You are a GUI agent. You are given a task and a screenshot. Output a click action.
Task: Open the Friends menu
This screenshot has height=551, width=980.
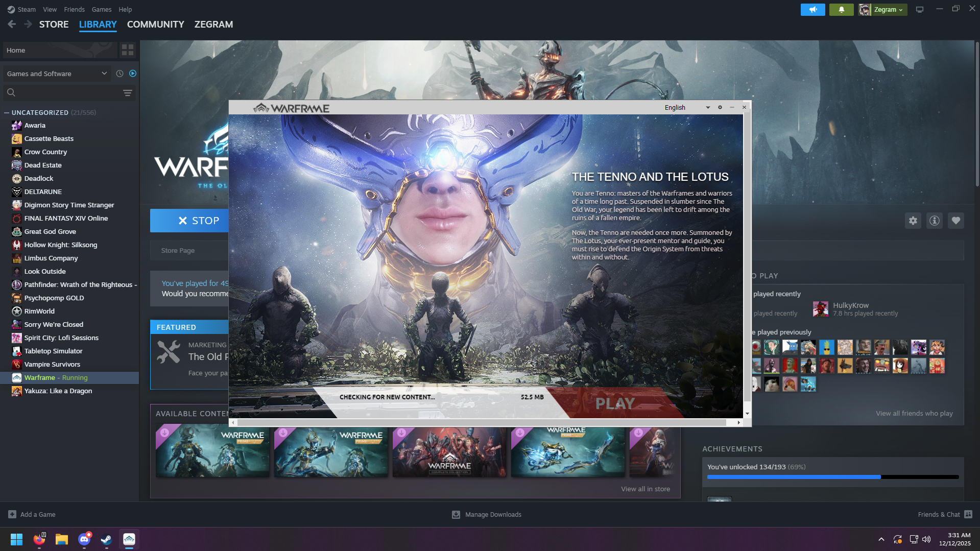click(74, 9)
